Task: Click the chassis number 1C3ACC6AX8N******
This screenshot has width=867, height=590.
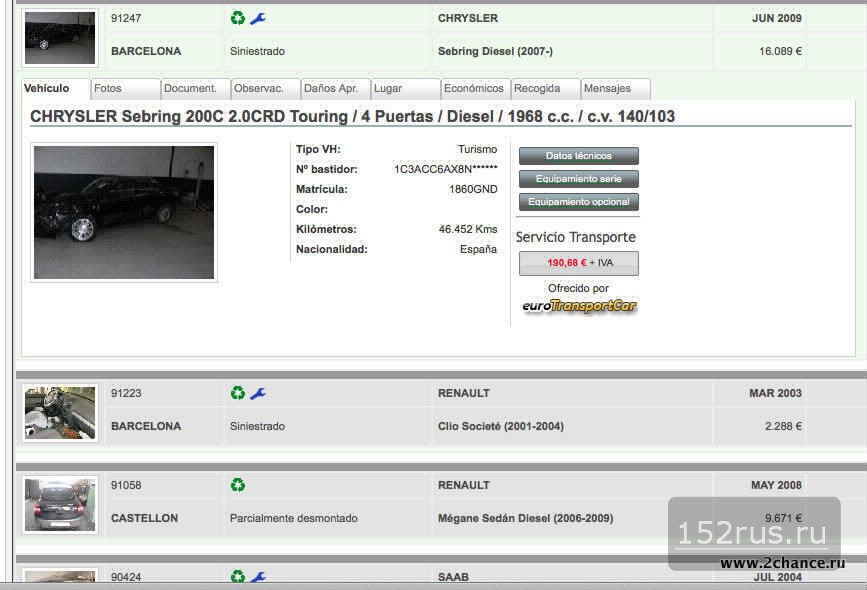Action: point(446,169)
